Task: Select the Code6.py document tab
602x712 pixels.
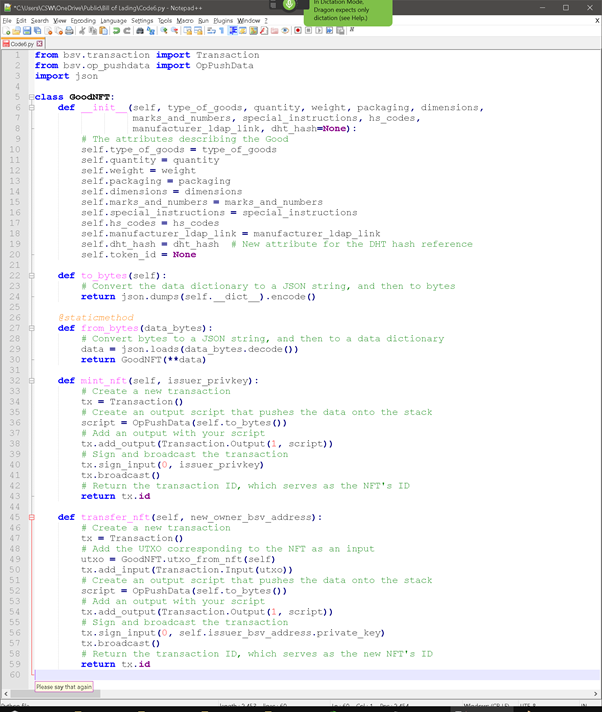Action: coord(22,44)
